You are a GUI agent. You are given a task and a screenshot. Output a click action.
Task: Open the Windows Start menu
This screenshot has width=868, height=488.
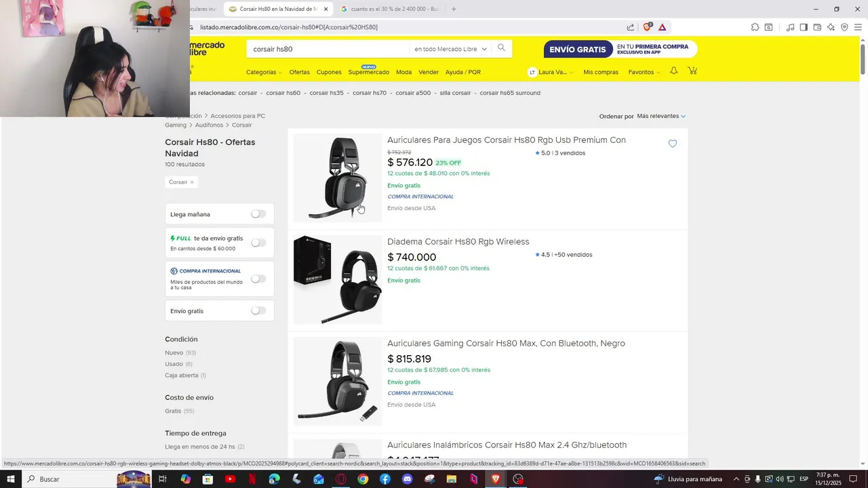11,479
